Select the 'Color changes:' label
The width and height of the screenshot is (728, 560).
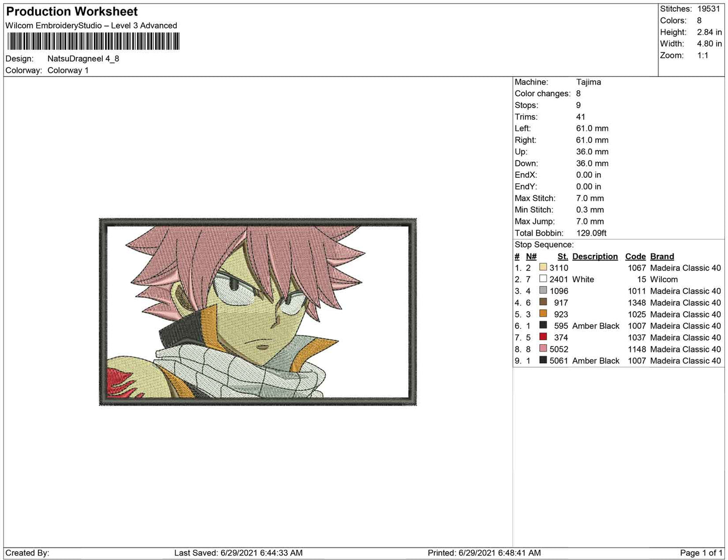click(543, 94)
